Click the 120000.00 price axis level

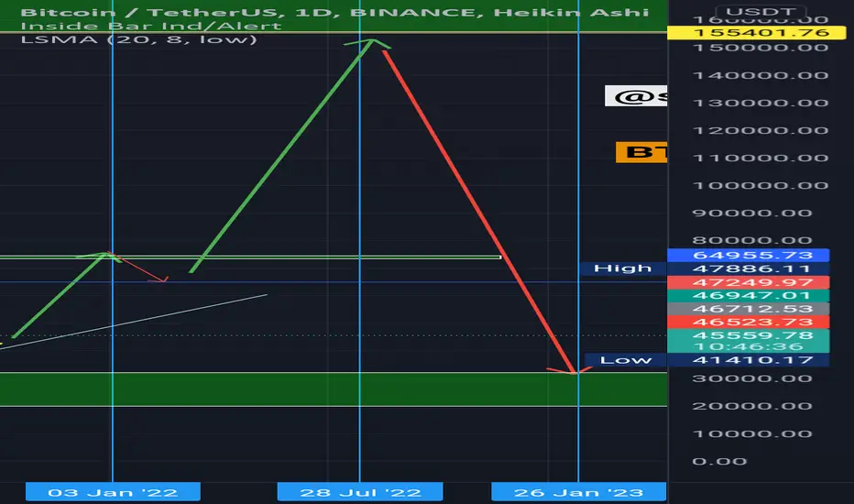(x=761, y=131)
